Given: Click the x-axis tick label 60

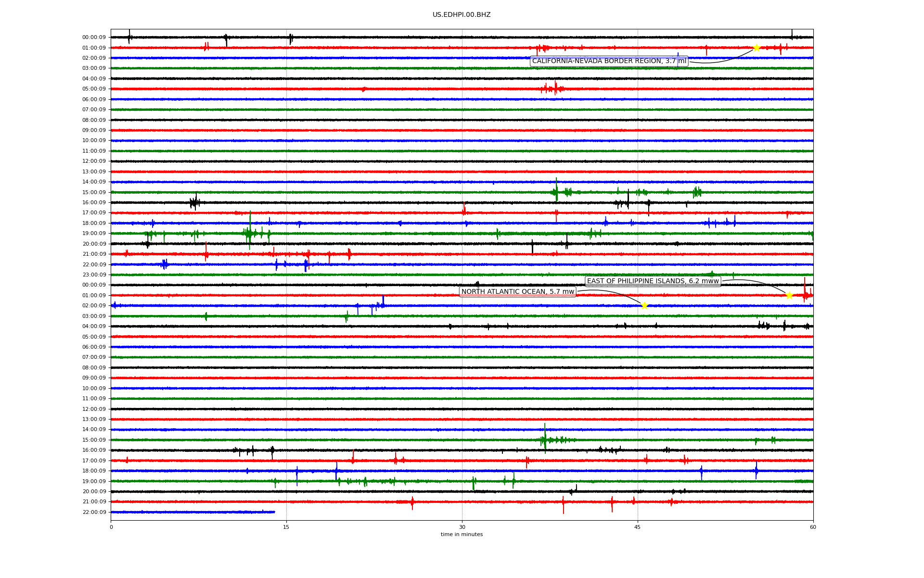Looking at the screenshot, I should [x=813, y=527].
